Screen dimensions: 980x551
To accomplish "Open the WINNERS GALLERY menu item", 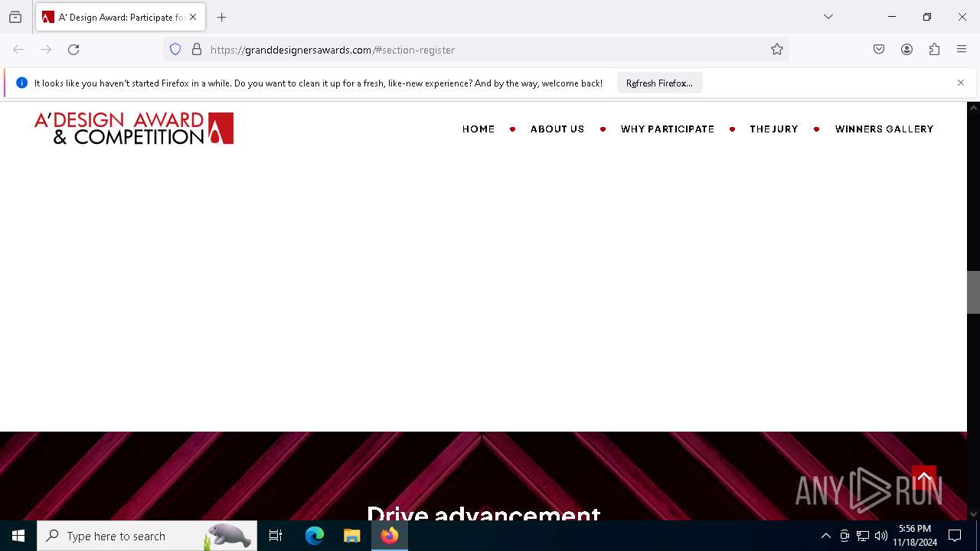I will tap(884, 129).
